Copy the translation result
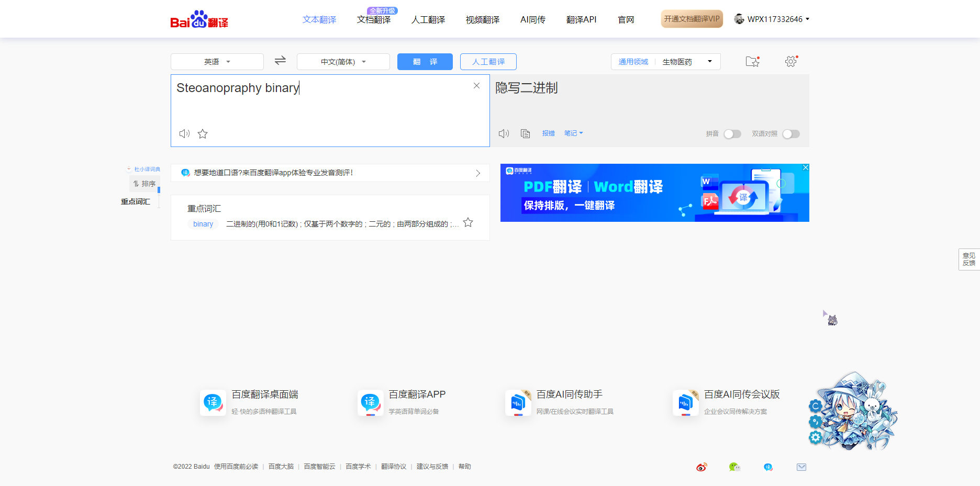The width and height of the screenshot is (980, 486). [x=526, y=134]
